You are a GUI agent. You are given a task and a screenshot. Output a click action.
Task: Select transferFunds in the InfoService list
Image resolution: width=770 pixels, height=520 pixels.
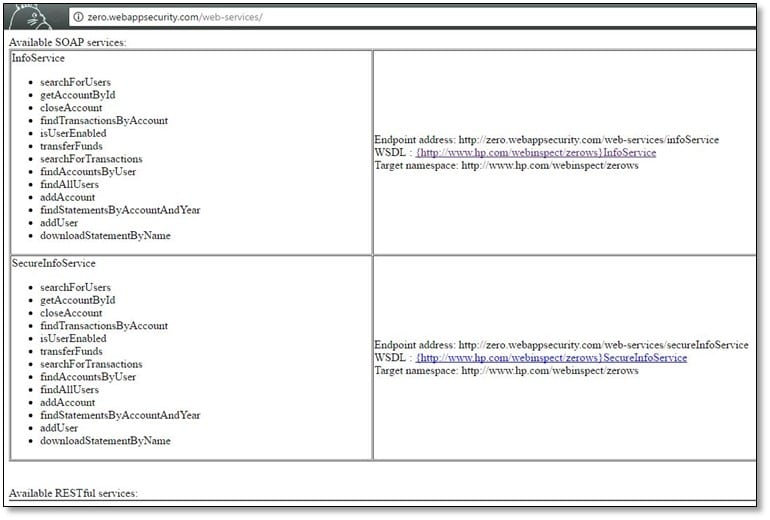click(71, 146)
